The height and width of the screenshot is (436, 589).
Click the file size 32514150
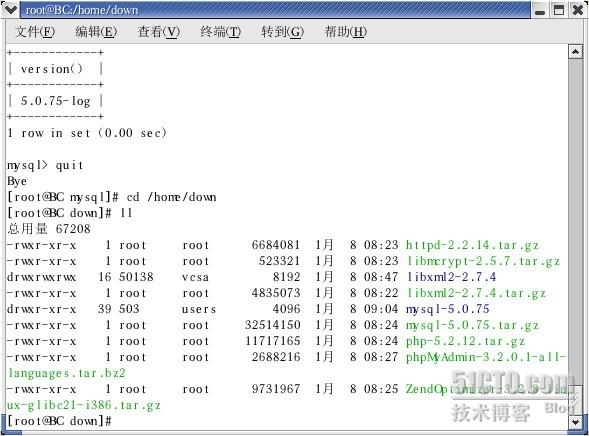[x=272, y=325]
